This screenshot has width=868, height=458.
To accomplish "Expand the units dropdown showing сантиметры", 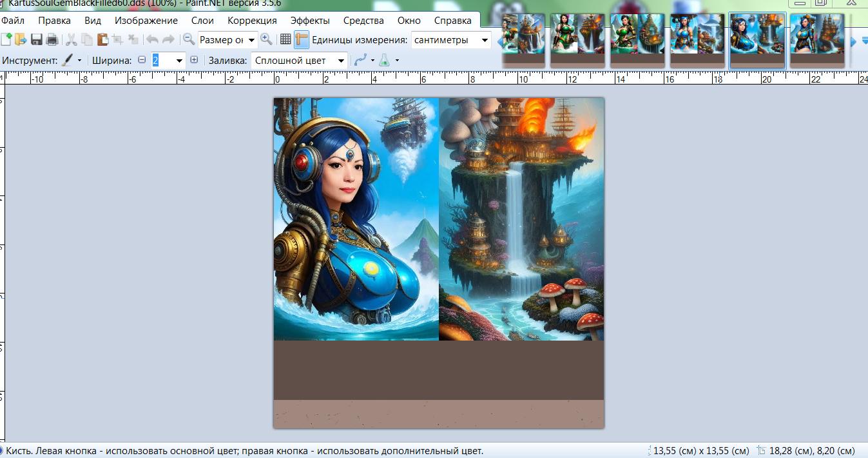I will (485, 40).
